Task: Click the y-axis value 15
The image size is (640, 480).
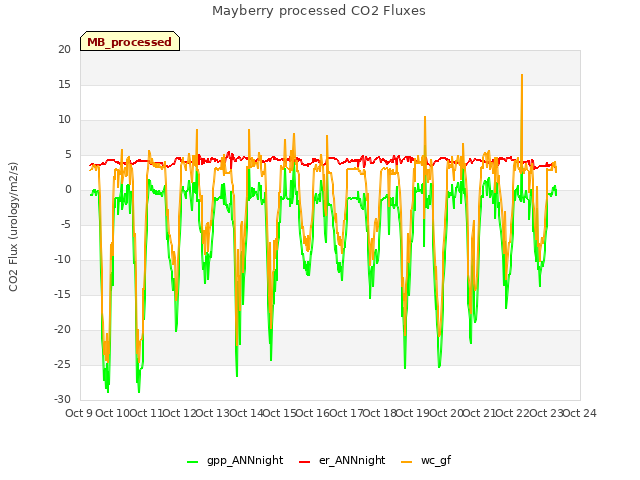Action: [64, 84]
